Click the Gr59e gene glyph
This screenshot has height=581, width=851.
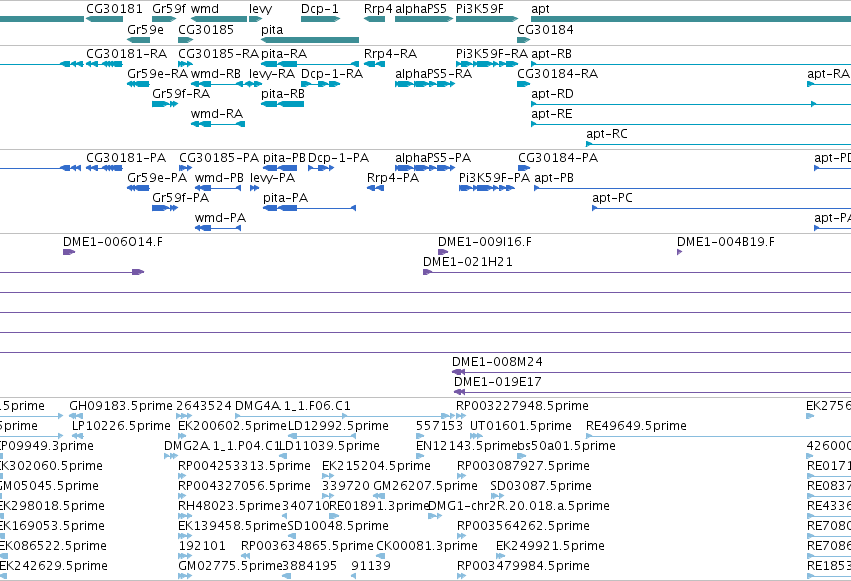click(x=138, y=40)
